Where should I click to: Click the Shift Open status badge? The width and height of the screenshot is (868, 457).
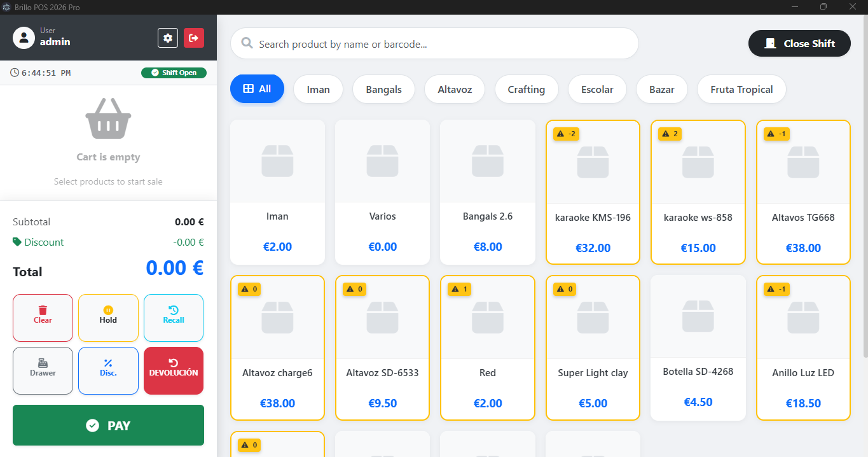click(174, 73)
